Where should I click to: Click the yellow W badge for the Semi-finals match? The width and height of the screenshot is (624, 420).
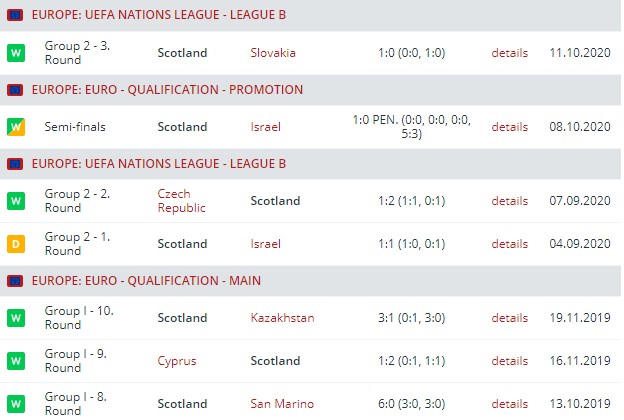pos(16,127)
